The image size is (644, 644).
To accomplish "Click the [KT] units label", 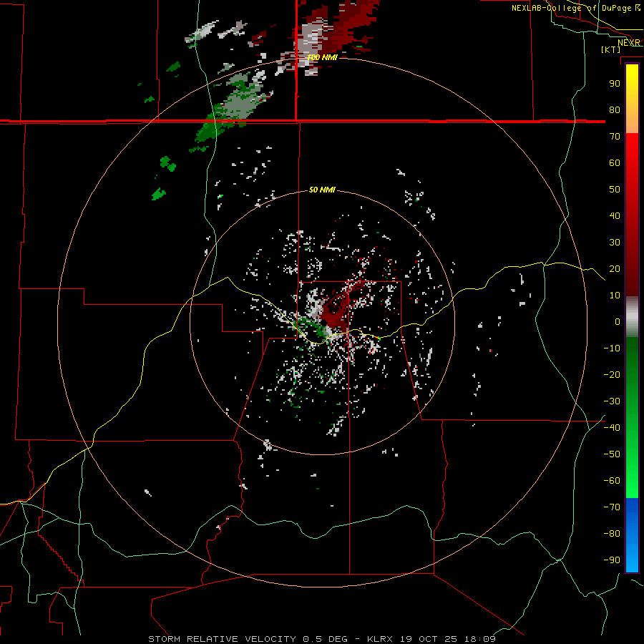I will (x=611, y=49).
